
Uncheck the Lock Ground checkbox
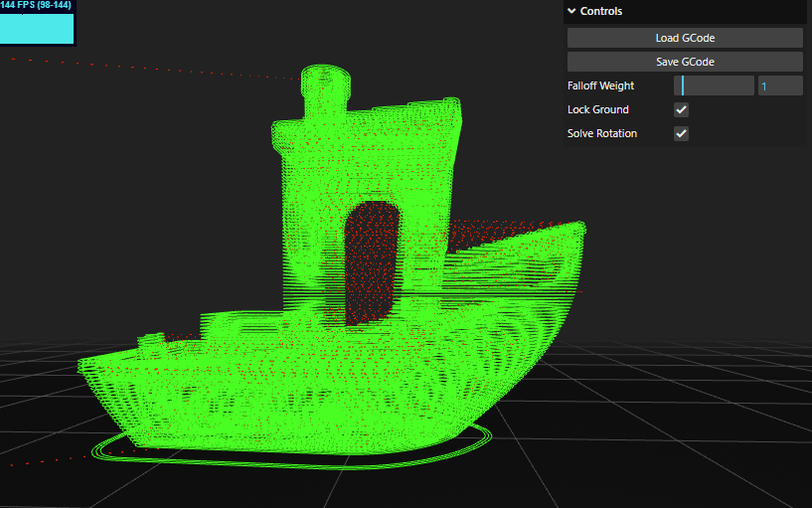[x=681, y=109]
